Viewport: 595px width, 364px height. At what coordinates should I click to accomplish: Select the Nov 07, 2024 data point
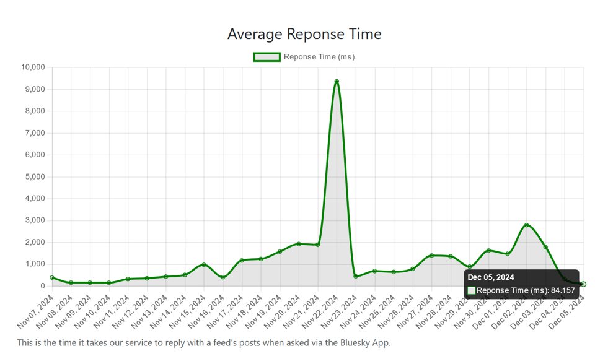[52, 277]
